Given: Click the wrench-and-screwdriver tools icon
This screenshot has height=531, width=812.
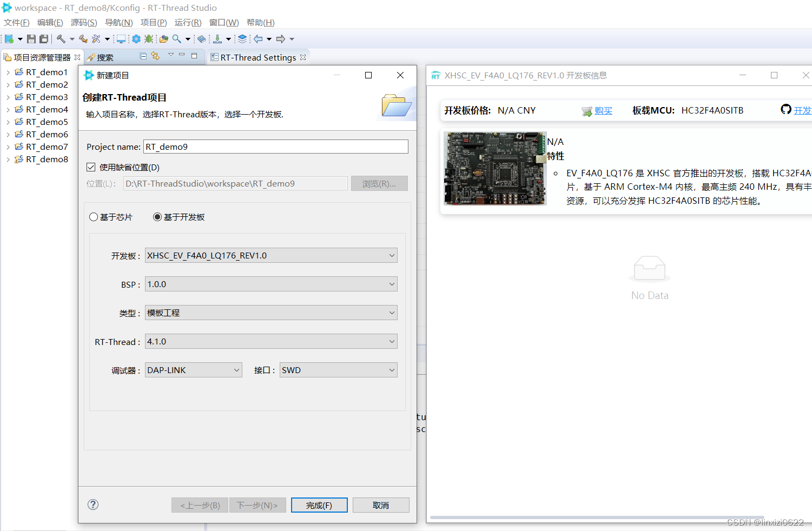Looking at the screenshot, I should (x=96, y=39).
